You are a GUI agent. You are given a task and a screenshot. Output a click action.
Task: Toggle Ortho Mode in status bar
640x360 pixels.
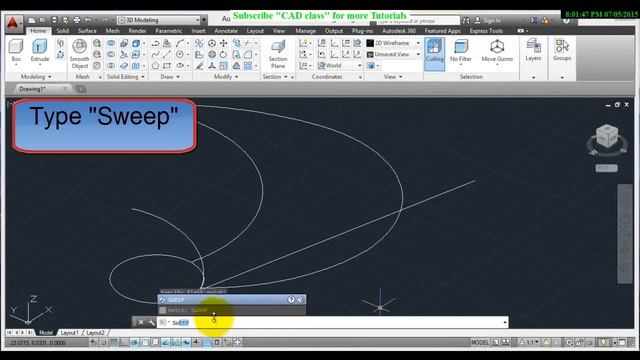124,342
